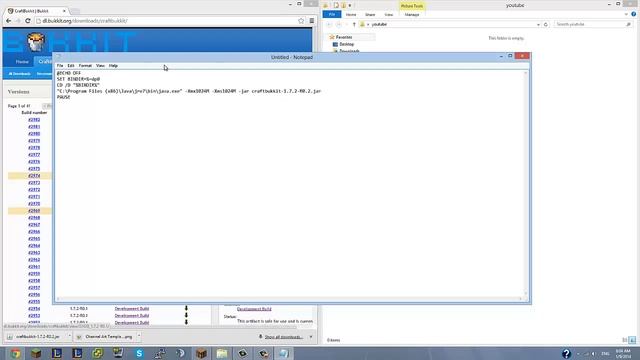
Task: Open Explorer's Manage ribbon tab
Action: (x=412, y=14)
